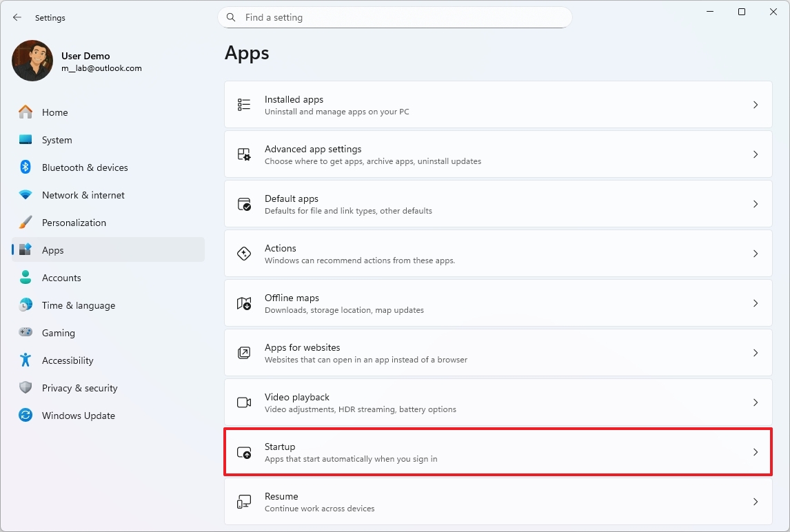Select the Video playback camera icon
790x532 pixels.
pyautogui.click(x=243, y=402)
